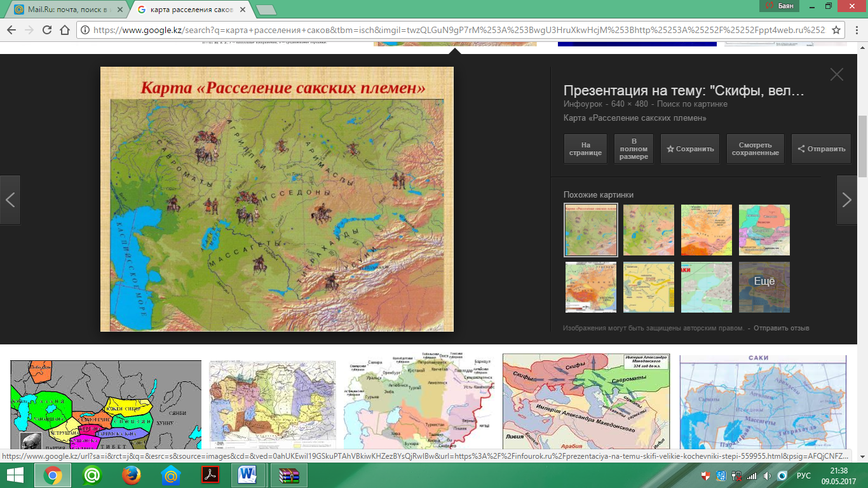Open Adobe Reader from the taskbar
The image size is (868, 488).
coord(210,475)
